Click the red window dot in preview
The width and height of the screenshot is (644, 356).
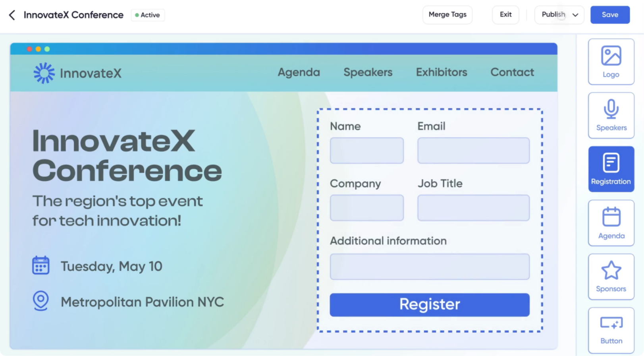(x=29, y=49)
